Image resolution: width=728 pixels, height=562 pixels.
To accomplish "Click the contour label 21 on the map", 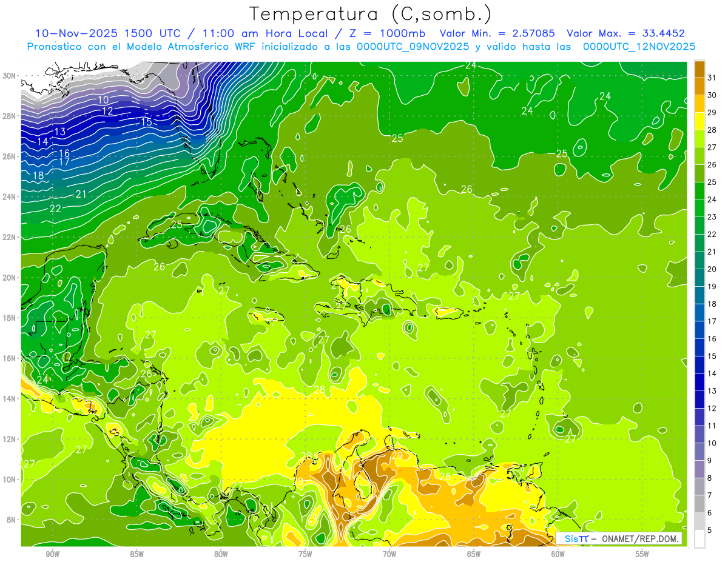I will 81,194.
